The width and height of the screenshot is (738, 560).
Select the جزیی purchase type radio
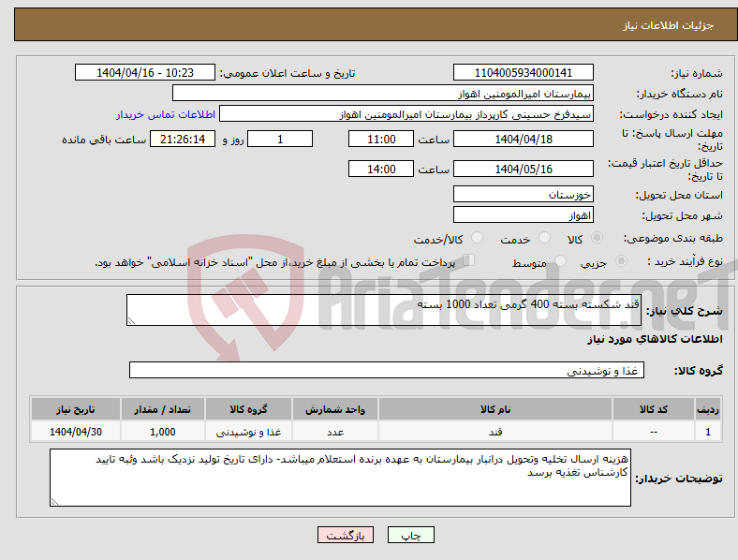[x=621, y=261]
